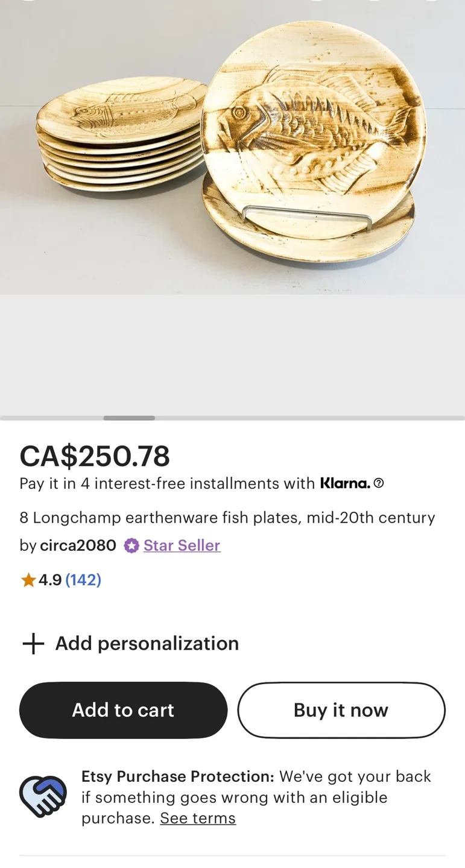The image size is (465, 868).
Task: Click the purple Star Seller badge icon
Action: coord(131,546)
